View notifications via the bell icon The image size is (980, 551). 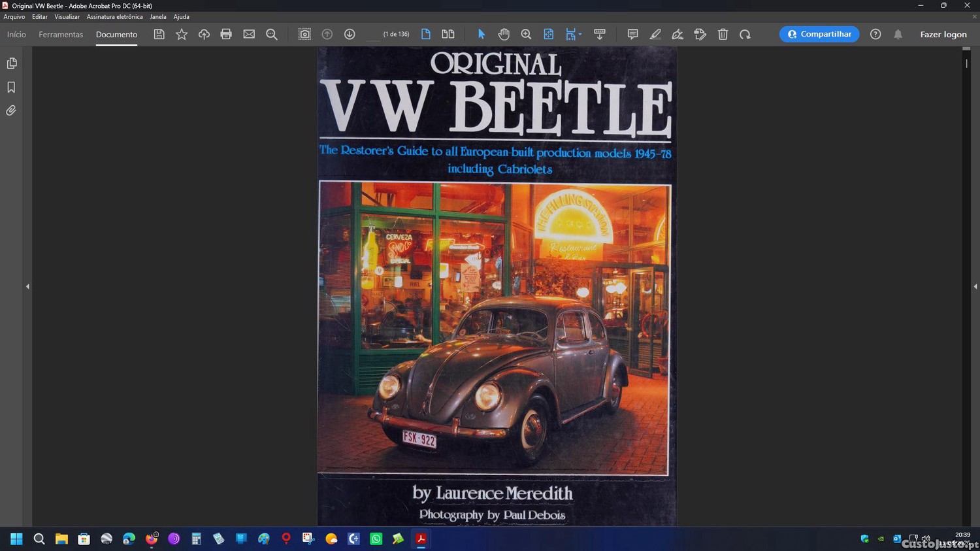point(898,34)
